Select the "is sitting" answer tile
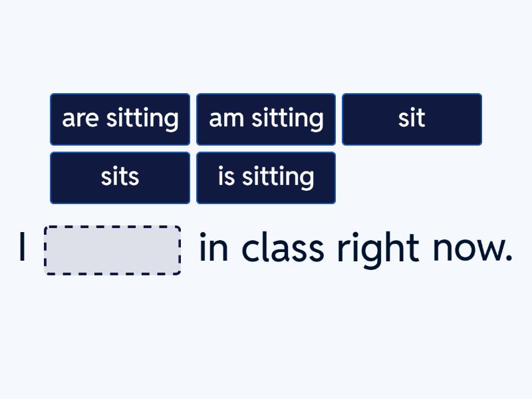This screenshot has height=399, width=532. pos(266,178)
